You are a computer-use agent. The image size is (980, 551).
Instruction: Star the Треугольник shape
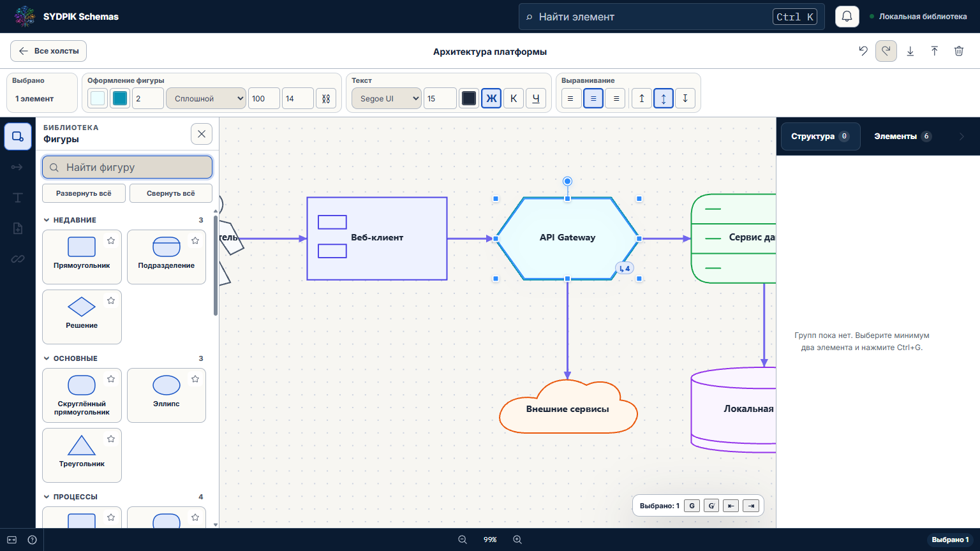click(111, 439)
